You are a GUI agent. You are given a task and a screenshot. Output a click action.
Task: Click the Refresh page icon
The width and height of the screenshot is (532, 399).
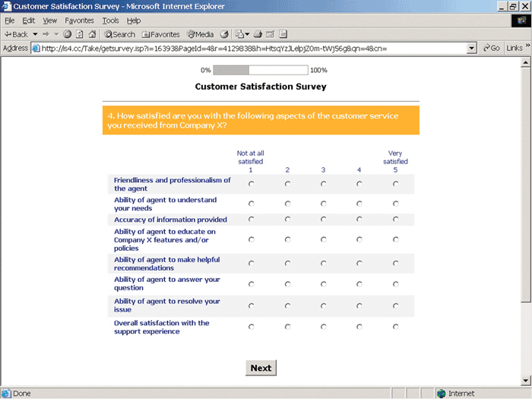(x=80, y=34)
